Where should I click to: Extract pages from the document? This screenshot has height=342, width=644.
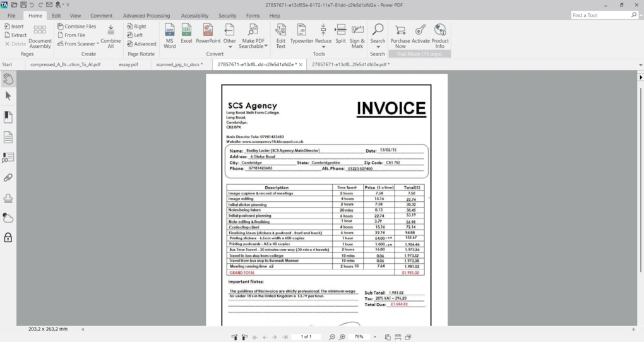pos(15,35)
